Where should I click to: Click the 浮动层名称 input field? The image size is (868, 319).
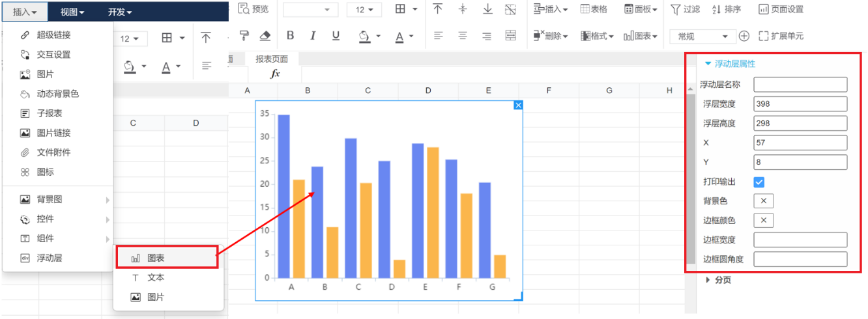pos(800,84)
